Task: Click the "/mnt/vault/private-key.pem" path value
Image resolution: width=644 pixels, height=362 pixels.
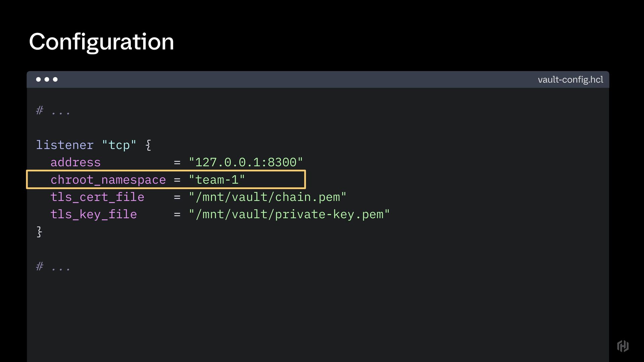Action: point(289,215)
